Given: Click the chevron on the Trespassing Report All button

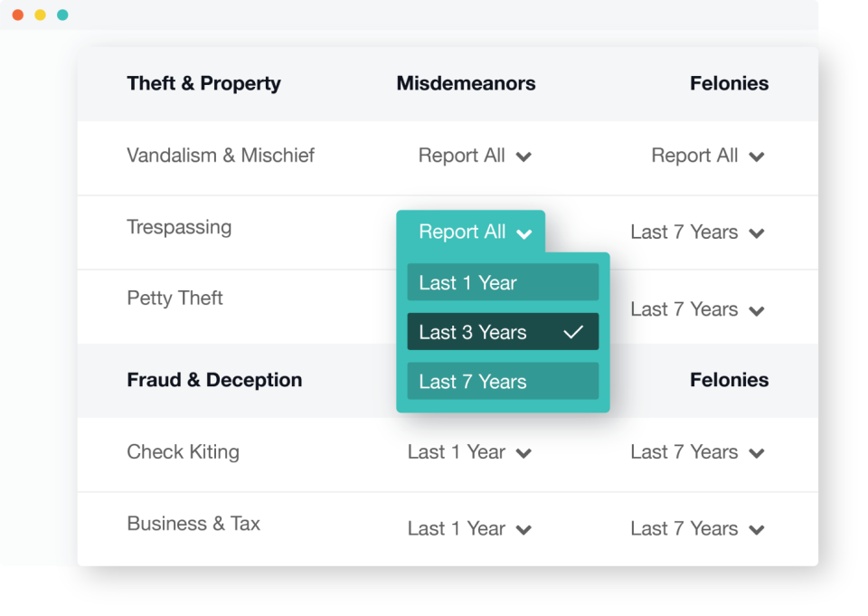Looking at the screenshot, I should tap(525, 232).
